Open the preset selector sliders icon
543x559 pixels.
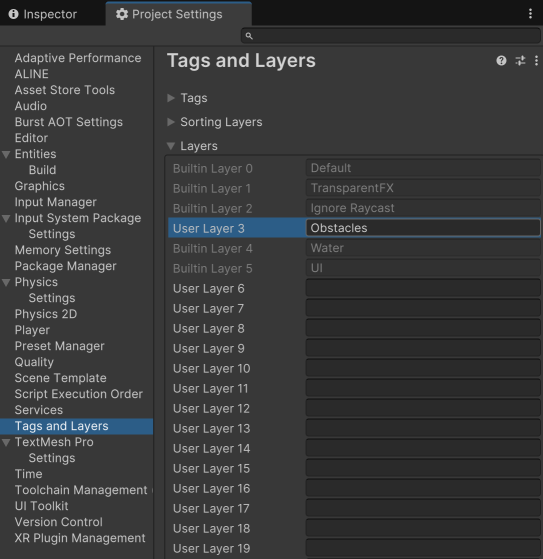520,61
